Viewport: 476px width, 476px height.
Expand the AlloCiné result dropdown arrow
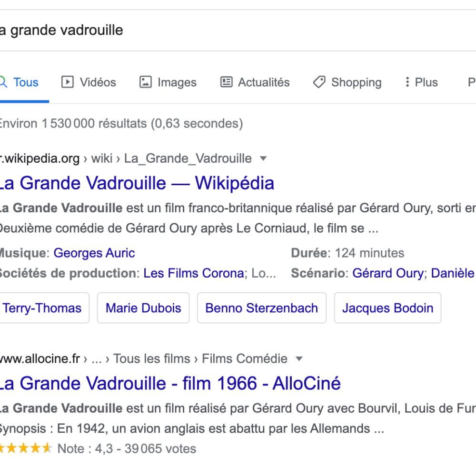click(x=299, y=358)
